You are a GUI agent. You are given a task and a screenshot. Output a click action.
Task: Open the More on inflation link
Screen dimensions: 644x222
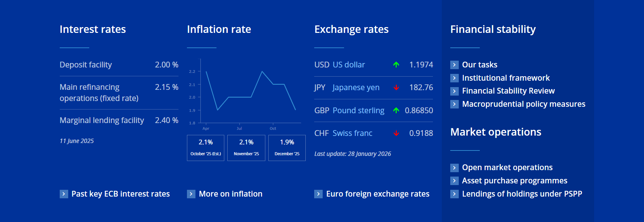point(230,194)
